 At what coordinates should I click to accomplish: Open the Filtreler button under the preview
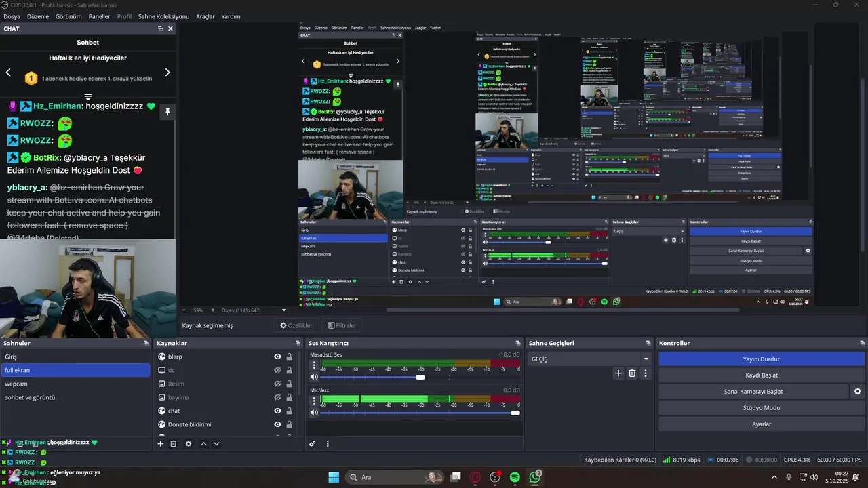[x=342, y=325]
